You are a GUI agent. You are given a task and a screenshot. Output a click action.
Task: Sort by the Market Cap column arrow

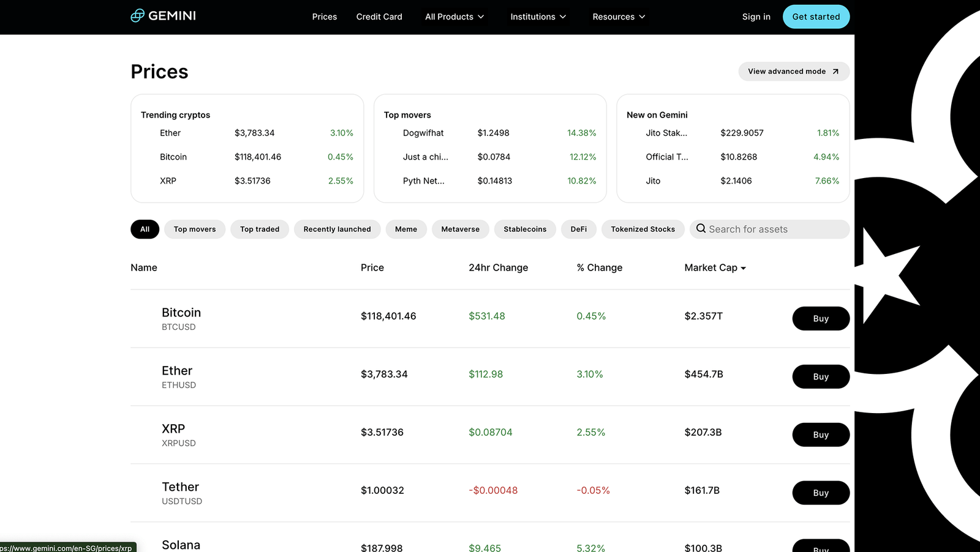click(743, 269)
